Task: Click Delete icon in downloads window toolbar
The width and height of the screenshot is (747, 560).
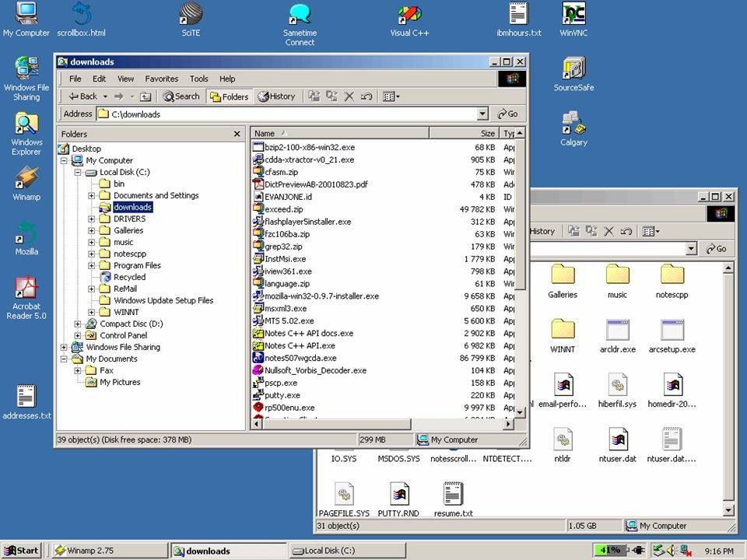Action: (x=349, y=96)
